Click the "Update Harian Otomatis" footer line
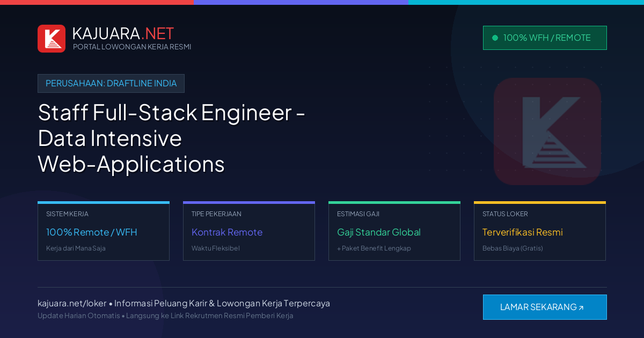This screenshot has width=644, height=338. [x=165, y=315]
